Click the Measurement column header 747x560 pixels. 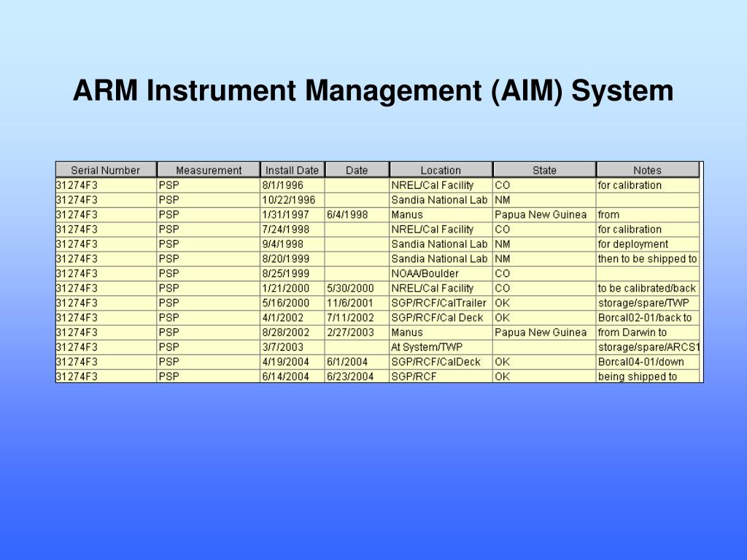coord(209,170)
